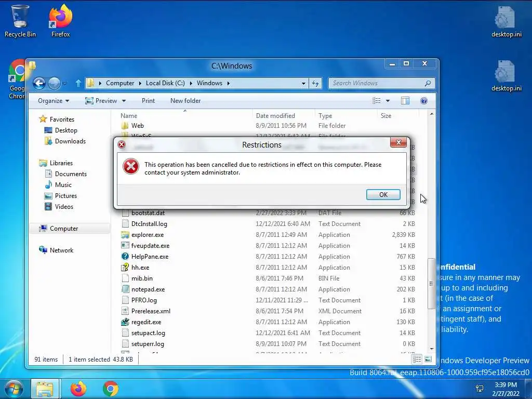Select Prerelease.xml icon
This screenshot has width=532, height=399.
pyautogui.click(x=125, y=311)
